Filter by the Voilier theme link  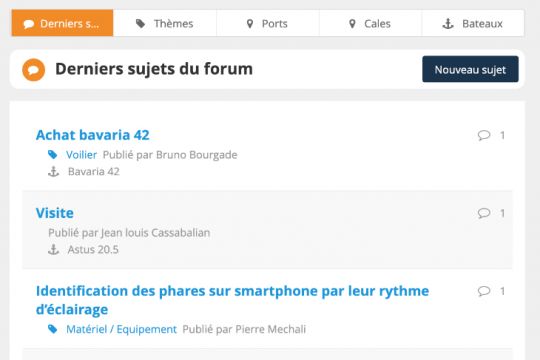[x=81, y=155]
